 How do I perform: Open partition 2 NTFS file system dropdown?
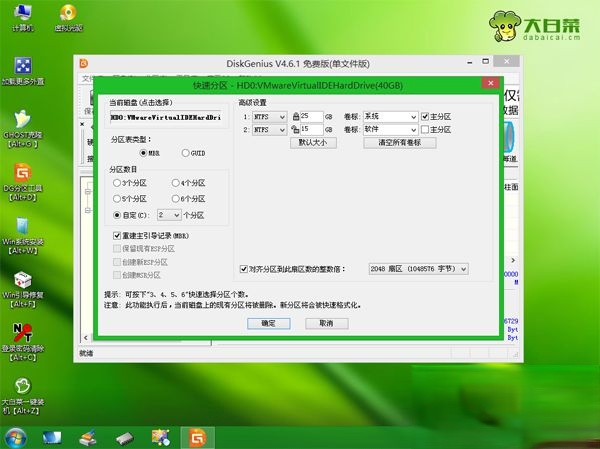coord(269,130)
